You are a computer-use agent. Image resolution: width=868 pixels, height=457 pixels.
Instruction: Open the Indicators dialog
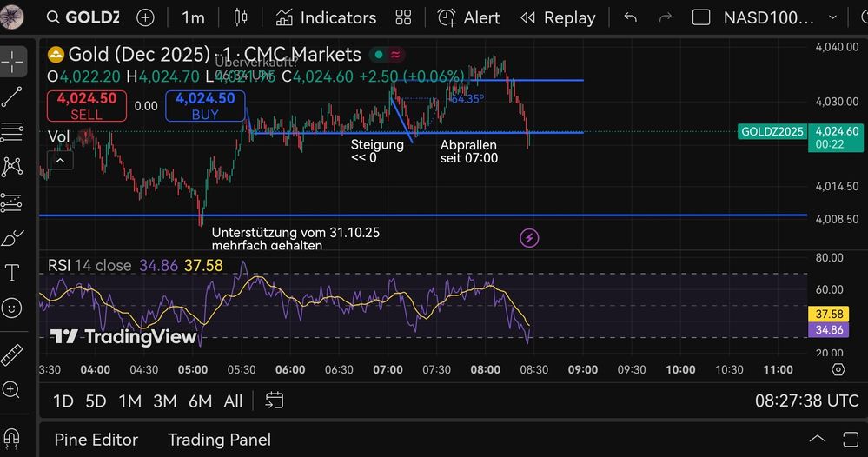tap(326, 17)
